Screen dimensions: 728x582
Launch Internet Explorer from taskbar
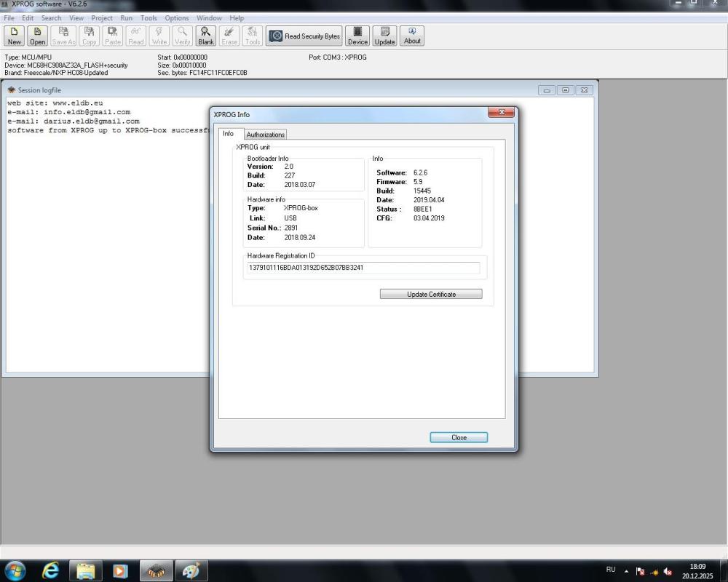click(51, 570)
